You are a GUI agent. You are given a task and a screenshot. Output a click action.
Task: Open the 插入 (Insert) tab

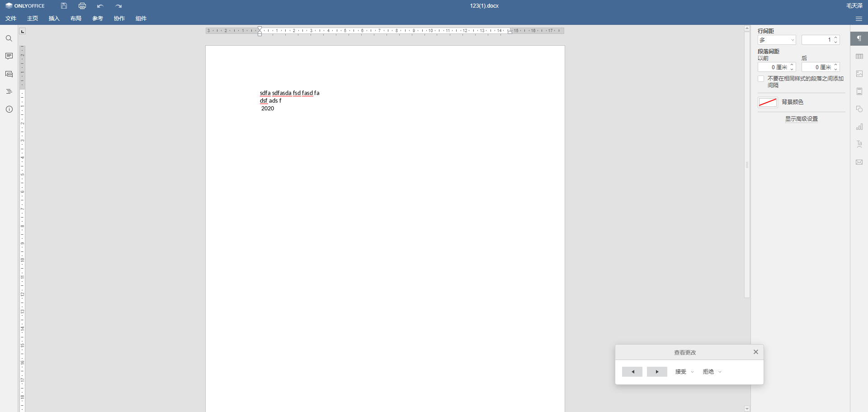coord(54,19)
